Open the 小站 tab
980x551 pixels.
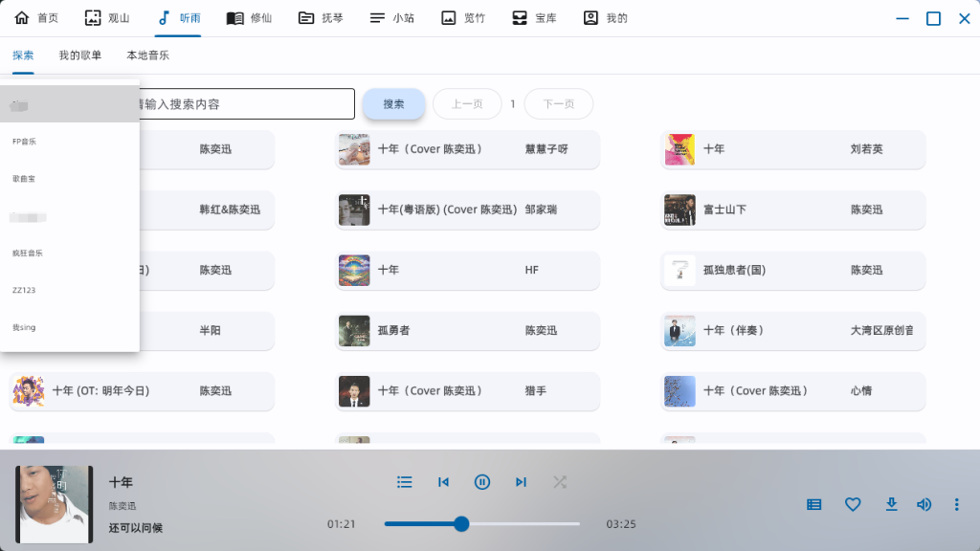[391, 18]
